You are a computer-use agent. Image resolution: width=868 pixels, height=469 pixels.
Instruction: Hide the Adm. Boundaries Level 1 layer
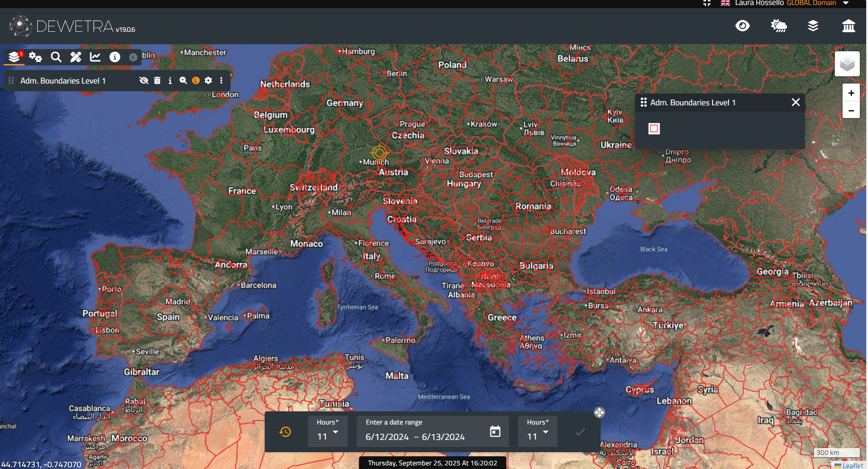click(x=144, y=80)
